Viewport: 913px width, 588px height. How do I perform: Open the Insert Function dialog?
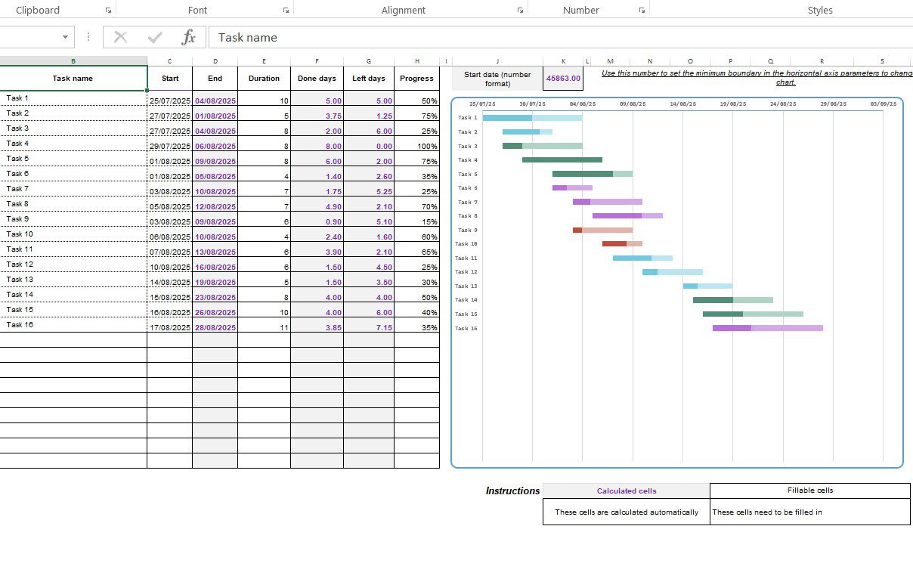click(190, 37)
